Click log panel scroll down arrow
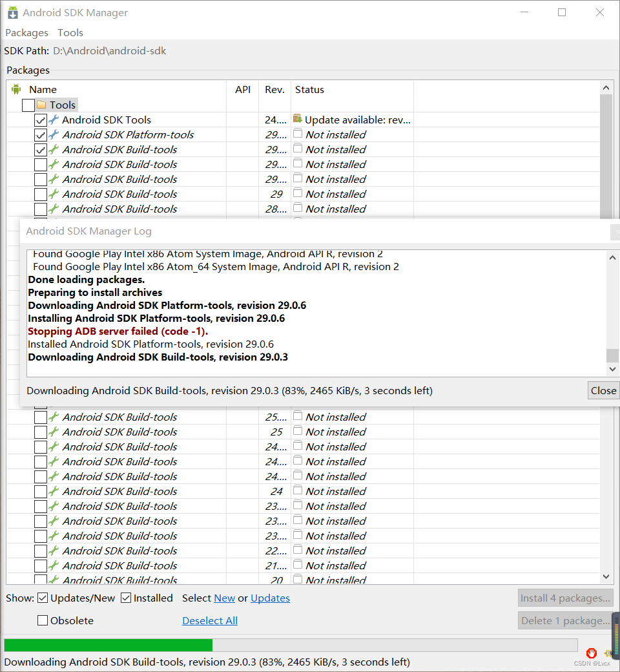620x672 pixels. [612, 369]
